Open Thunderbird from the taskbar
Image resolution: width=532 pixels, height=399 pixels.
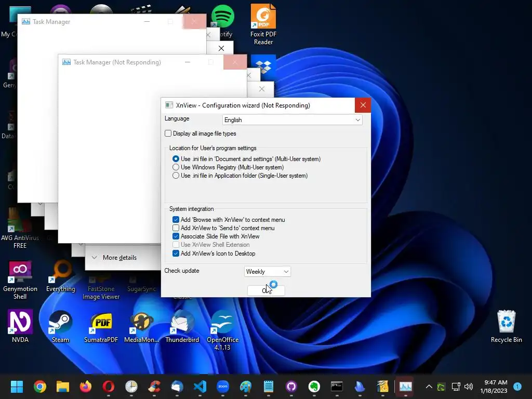(177, 387)
